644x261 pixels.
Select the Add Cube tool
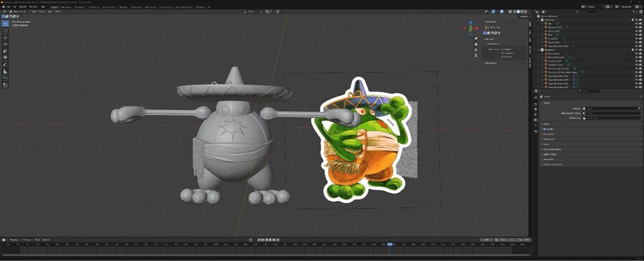[5, 79]
